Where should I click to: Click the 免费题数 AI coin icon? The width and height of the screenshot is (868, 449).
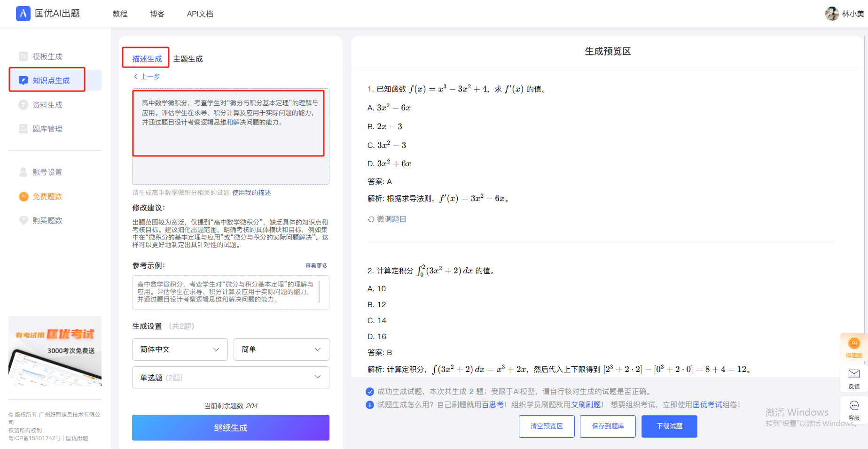click(23, 196)
